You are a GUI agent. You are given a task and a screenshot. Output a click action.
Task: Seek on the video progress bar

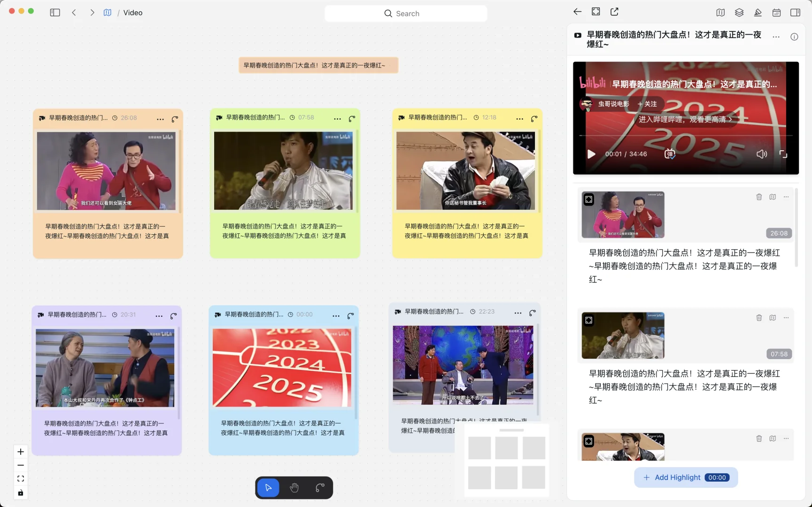point(686,136)
